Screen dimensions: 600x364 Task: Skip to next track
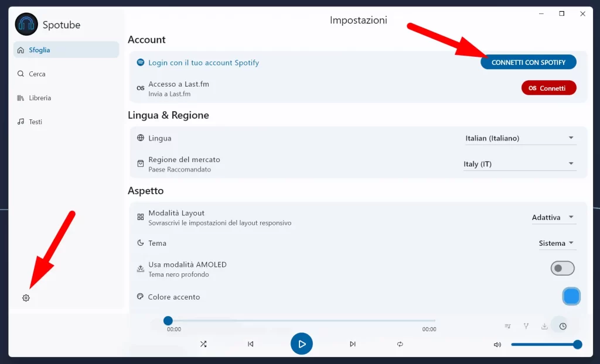352,344
